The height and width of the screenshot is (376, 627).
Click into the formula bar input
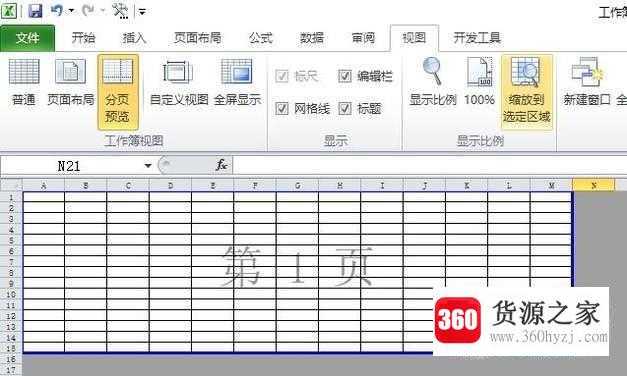click(x=429, y=166)
